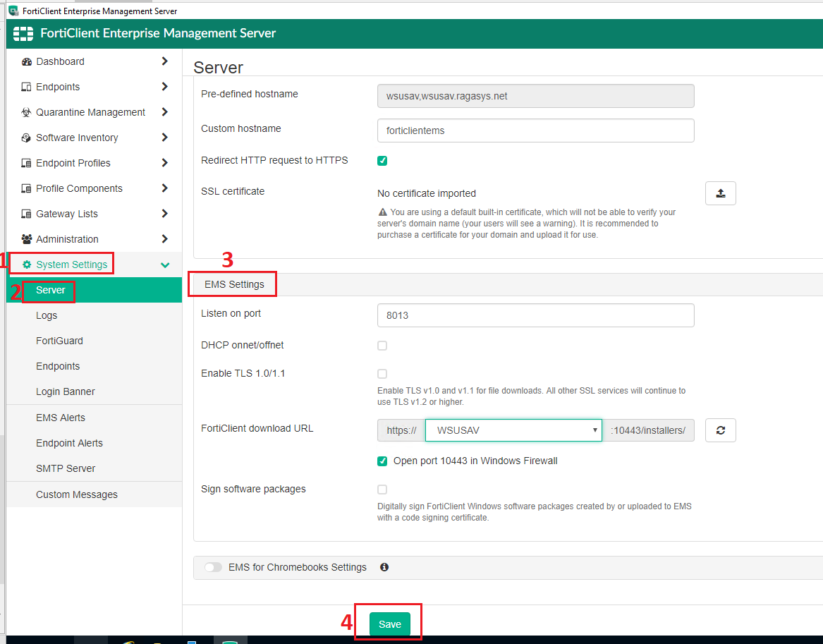Edit the Custom hostname field

pos(535,130)
